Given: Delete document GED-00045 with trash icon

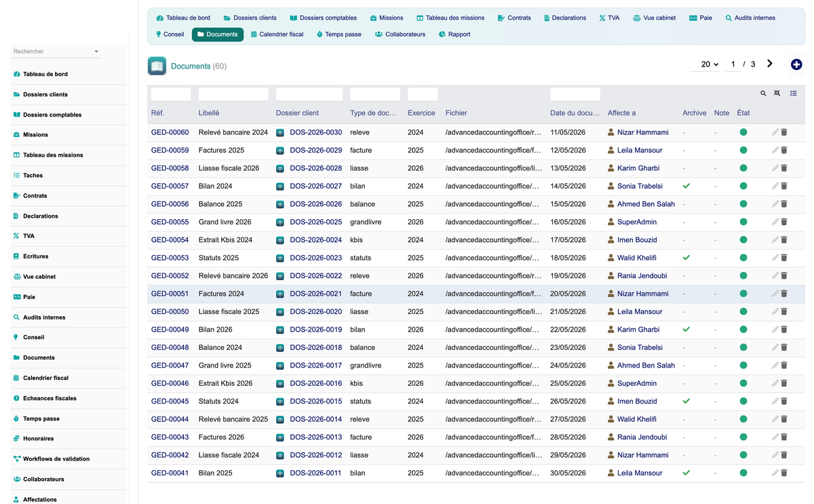Looking at the screenshot, I should [784, 401].
